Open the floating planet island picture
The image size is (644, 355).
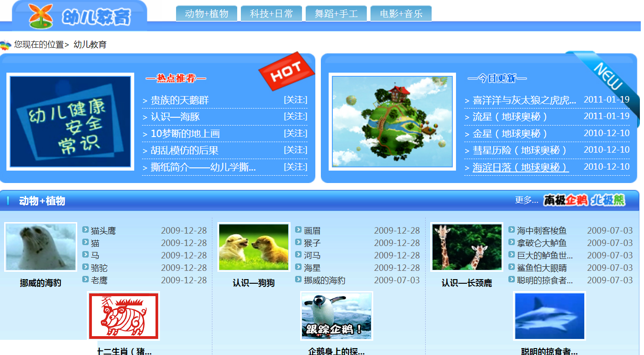pos(392,121)
